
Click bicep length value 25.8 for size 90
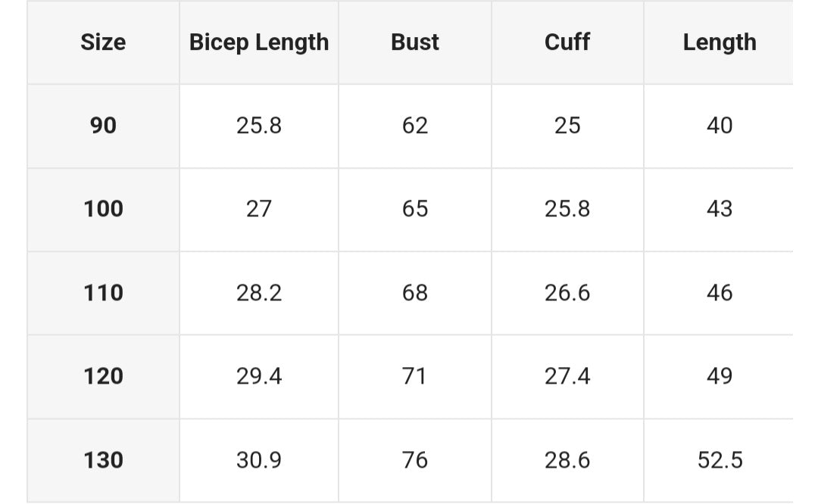[x=259, y=126]
